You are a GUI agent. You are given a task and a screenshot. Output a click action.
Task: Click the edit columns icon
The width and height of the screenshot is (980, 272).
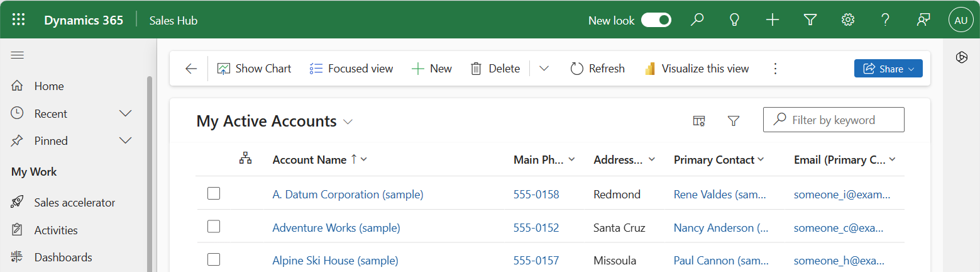point(699,120)
